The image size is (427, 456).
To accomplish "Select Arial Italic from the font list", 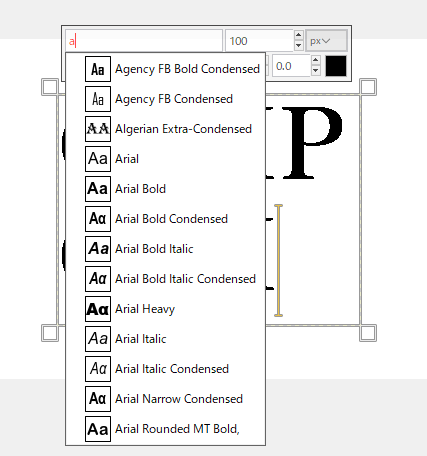I will (x=166, y=339).
